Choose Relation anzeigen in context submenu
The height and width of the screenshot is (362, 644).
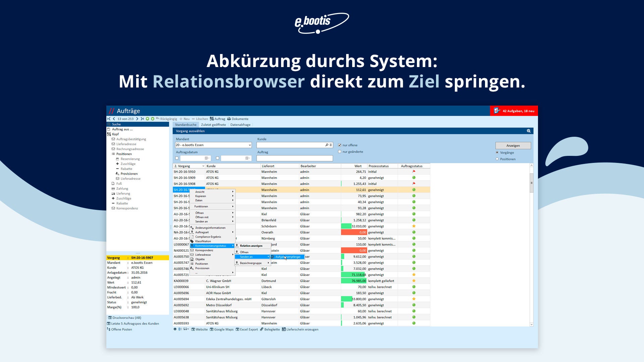(251, 246)
